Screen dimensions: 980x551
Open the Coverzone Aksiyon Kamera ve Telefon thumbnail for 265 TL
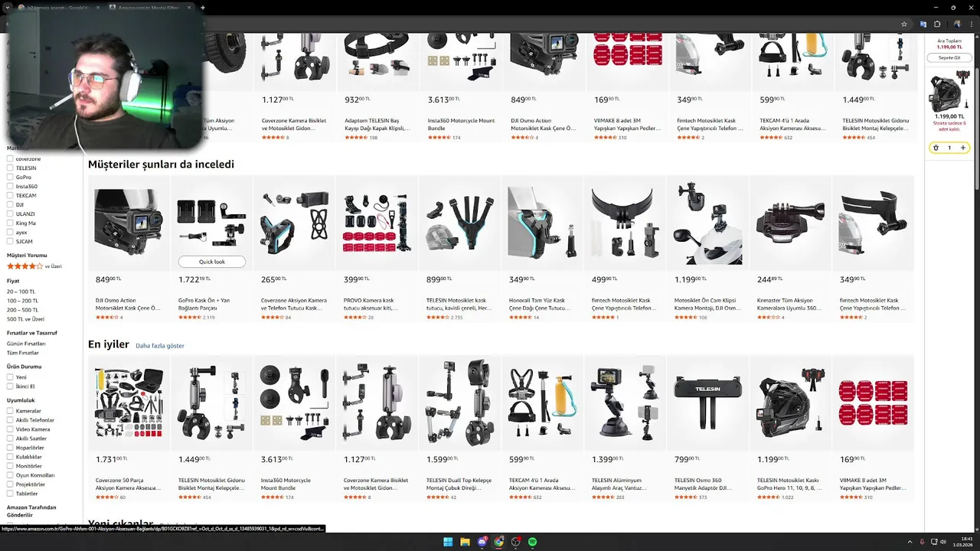(294, 223)
